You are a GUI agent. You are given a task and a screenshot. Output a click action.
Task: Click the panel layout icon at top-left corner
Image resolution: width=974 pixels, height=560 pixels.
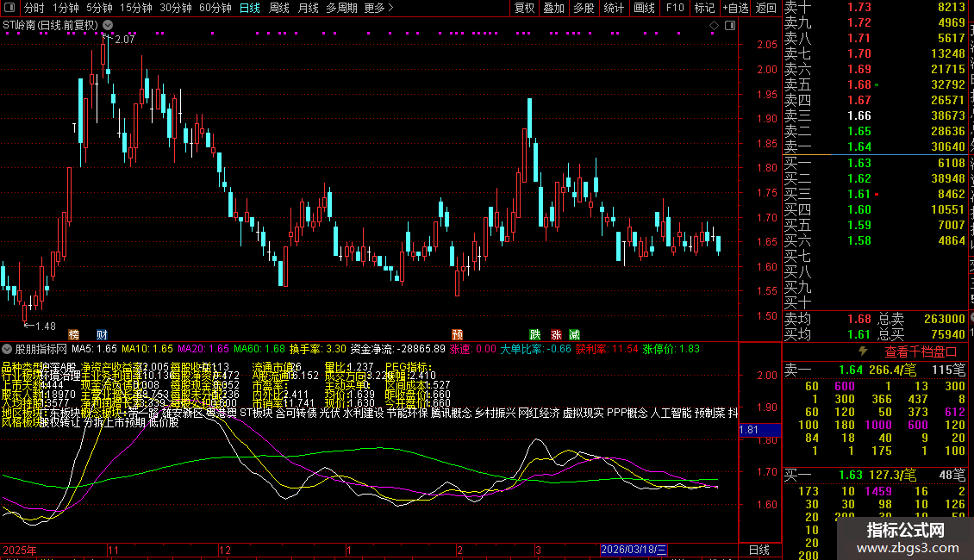[9, 9]
